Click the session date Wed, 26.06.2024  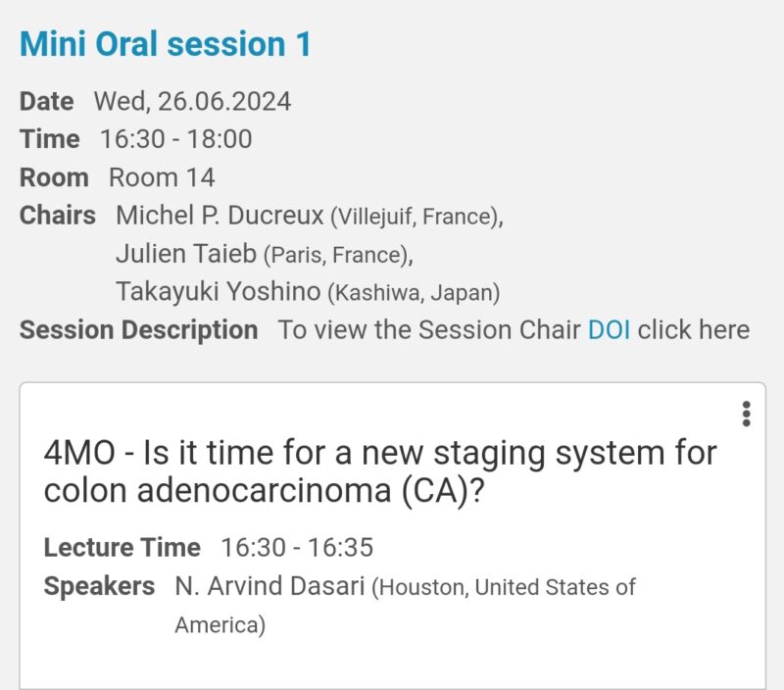point(192,102)
